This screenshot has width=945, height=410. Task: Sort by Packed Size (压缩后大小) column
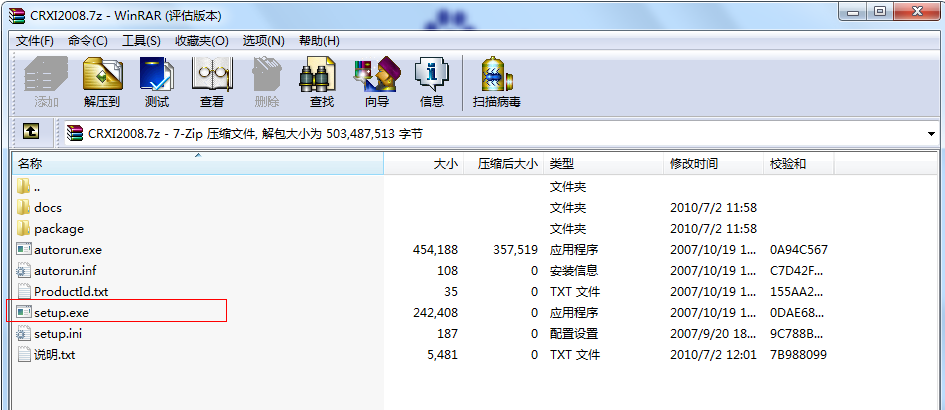[x=503, y=163]
